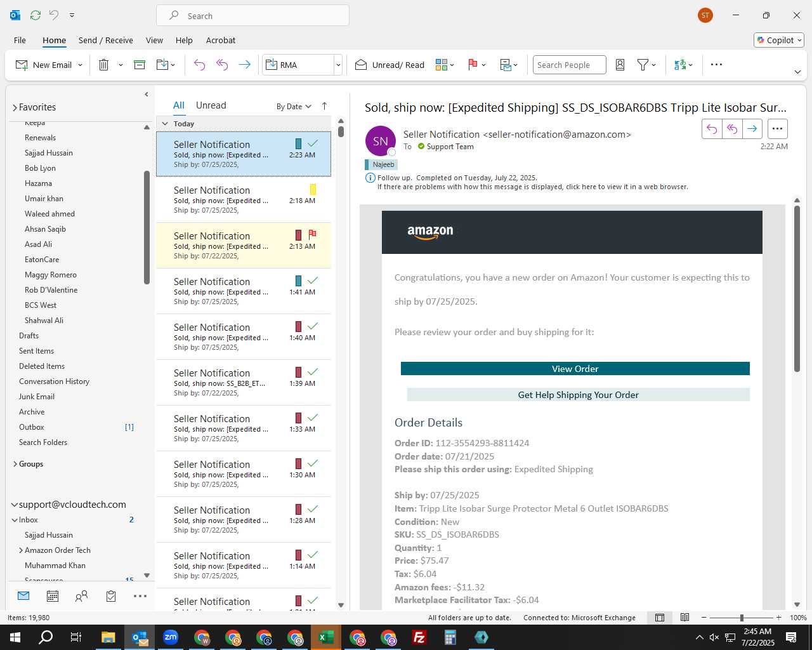The image size is (812, 650).
Task: Open the ribbon more commands ellipsis
Action: point(716,65)
